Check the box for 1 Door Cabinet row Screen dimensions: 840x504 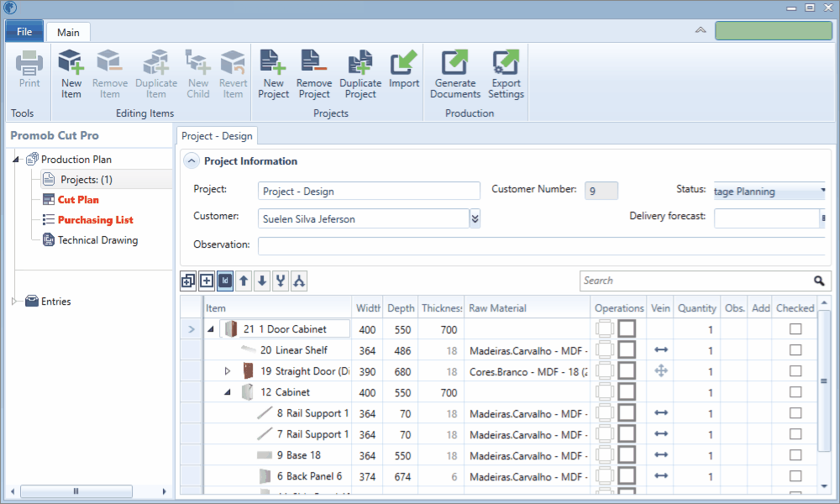pyautogui.click(x=795, y=329)
